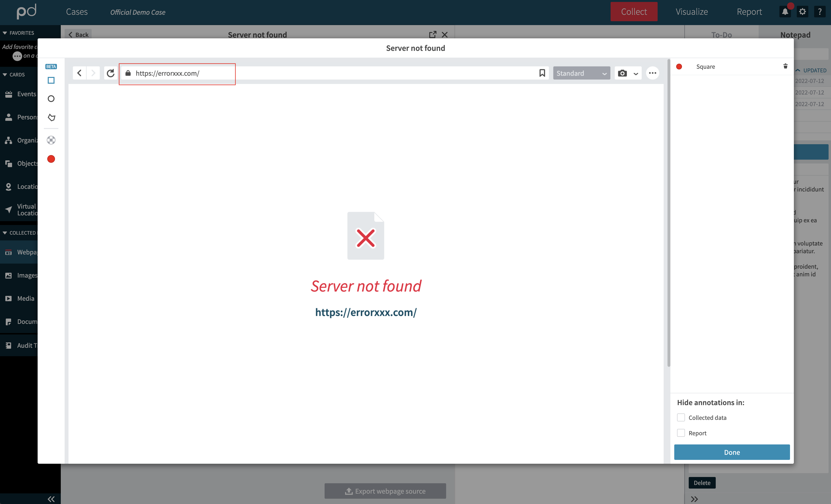Open the screenshot options arrow
The height and width of the screenshot is (504, 831).
coord(636,74)
